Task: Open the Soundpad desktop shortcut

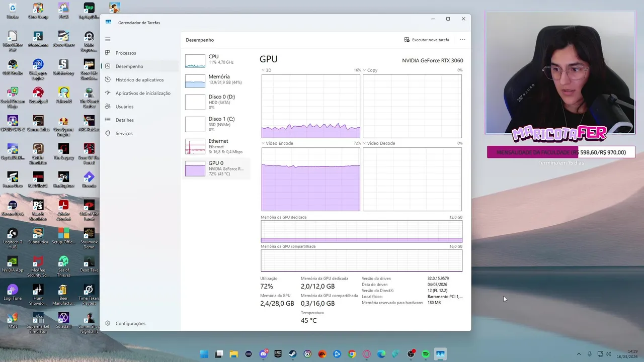Action: coord(38,96)
